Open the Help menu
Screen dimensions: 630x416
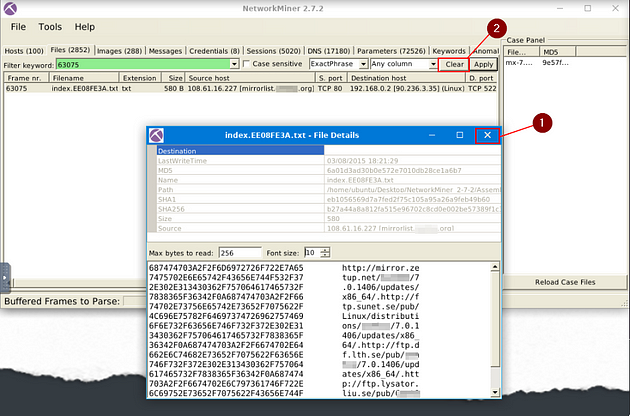[x=84, y=27]
